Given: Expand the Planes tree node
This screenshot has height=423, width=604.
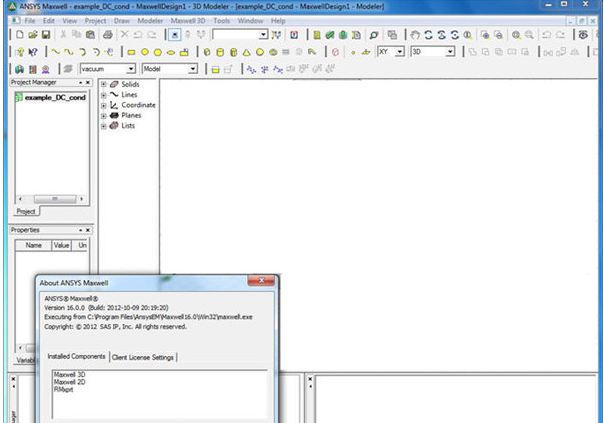Looking at the screenshot, I should click(104, 116).
